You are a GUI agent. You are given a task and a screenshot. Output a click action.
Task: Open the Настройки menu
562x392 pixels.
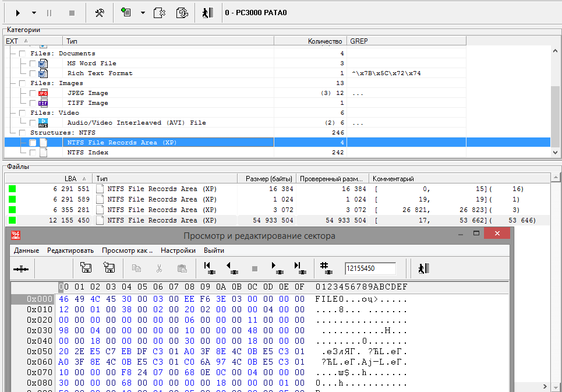(178, 250)
